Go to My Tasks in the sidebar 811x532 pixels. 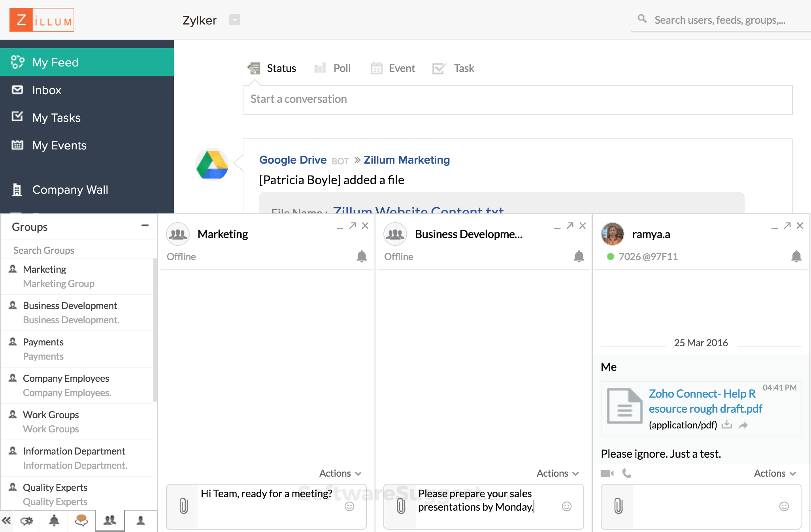point(56,117)
